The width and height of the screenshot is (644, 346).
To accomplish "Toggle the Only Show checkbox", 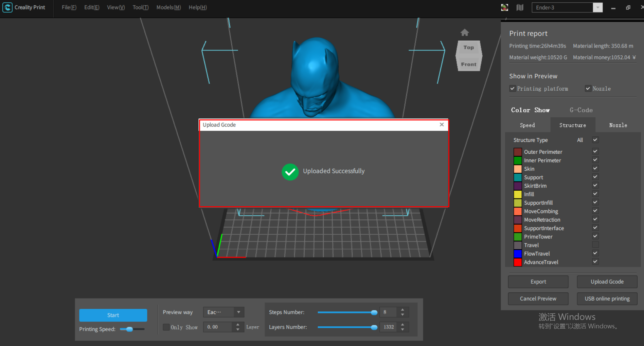I will pyautogui.click(x=166, y=327).
